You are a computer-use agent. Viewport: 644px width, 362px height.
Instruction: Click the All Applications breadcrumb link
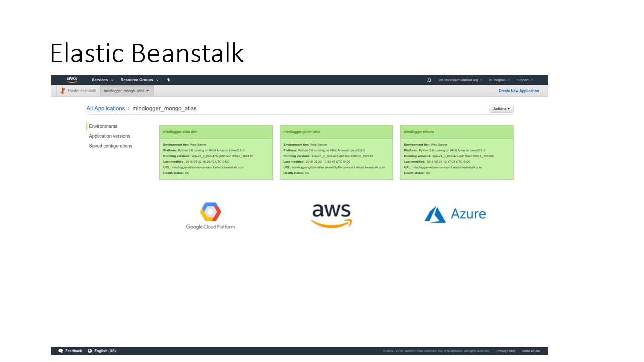(x=106, y=108)
